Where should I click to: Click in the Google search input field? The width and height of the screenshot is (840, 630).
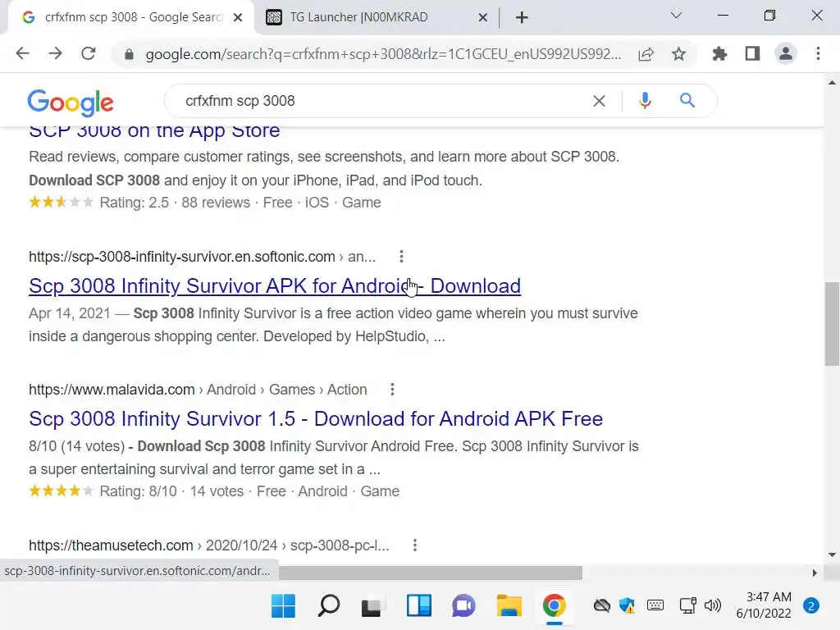tap(386, 101)
